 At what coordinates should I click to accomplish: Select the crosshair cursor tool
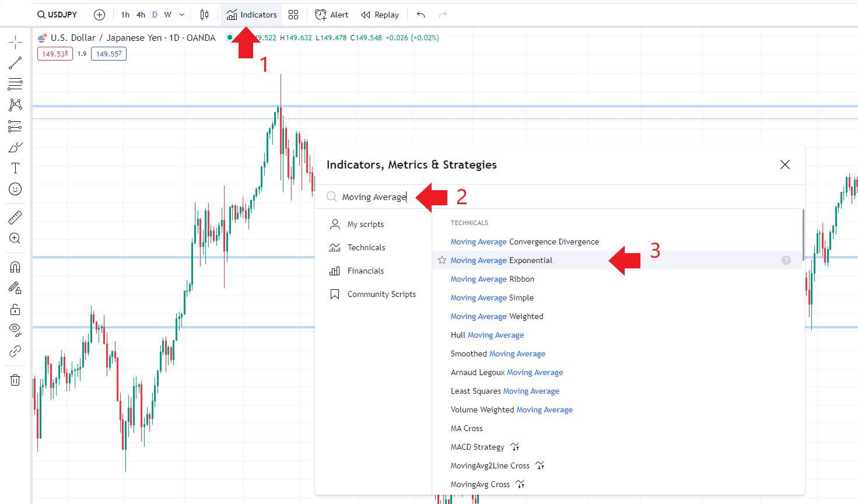coord(15,42)
